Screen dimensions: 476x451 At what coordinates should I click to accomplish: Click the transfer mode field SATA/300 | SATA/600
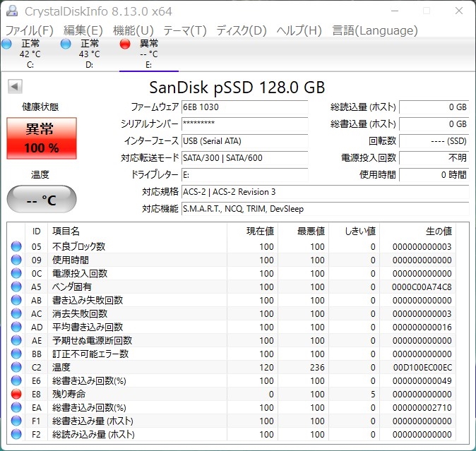[x=244, y=158]
